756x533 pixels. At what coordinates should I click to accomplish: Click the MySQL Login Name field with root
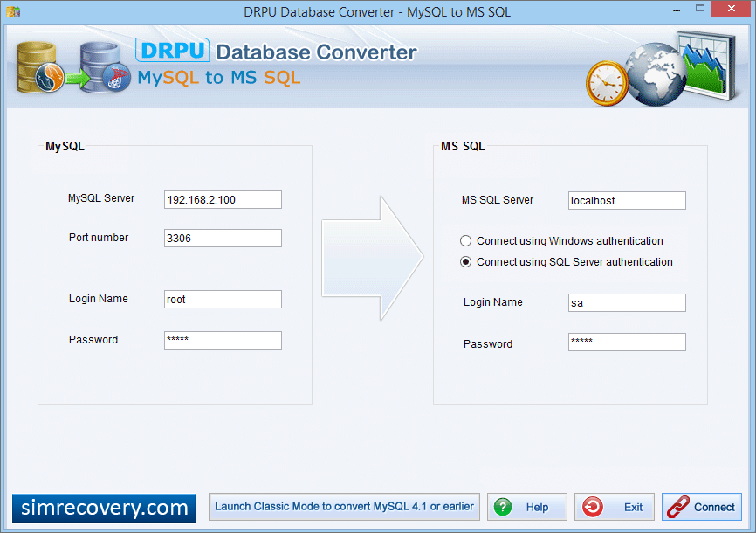pos(223,300)
